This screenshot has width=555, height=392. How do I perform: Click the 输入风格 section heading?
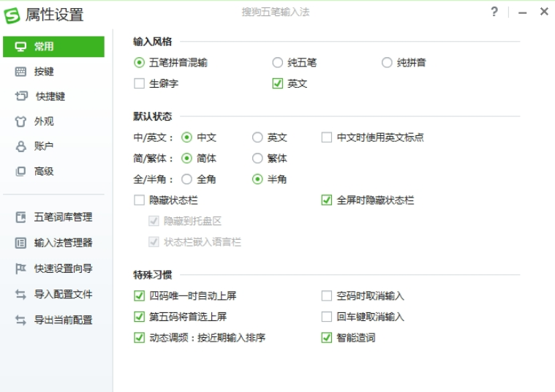[153, 42]
